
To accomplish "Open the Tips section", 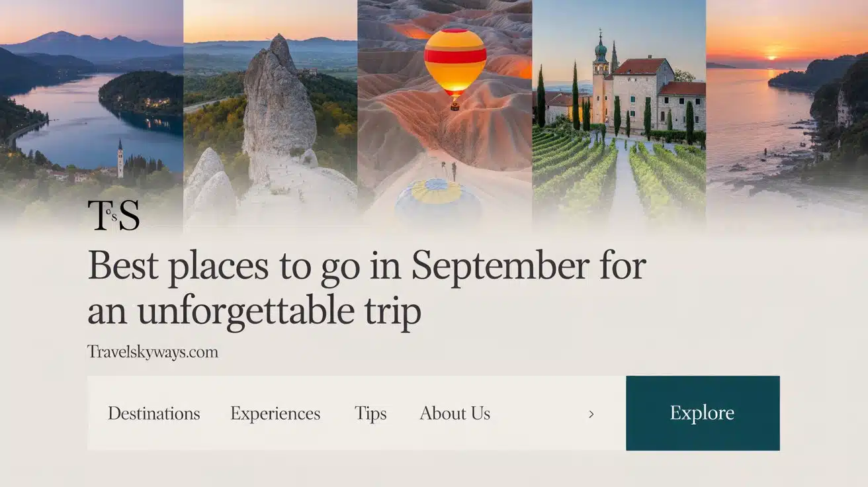I will coord(370,413).
